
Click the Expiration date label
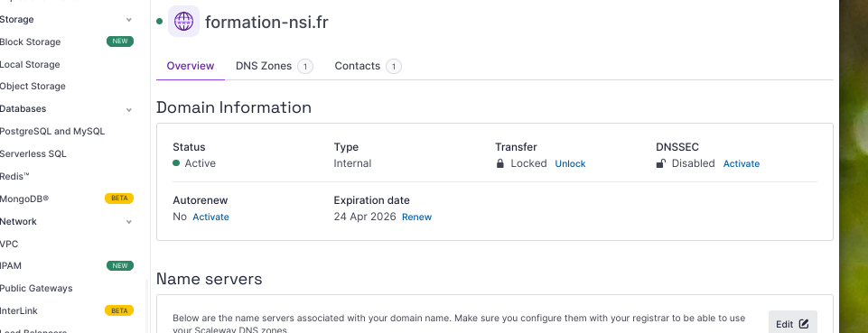coord(372,200)
